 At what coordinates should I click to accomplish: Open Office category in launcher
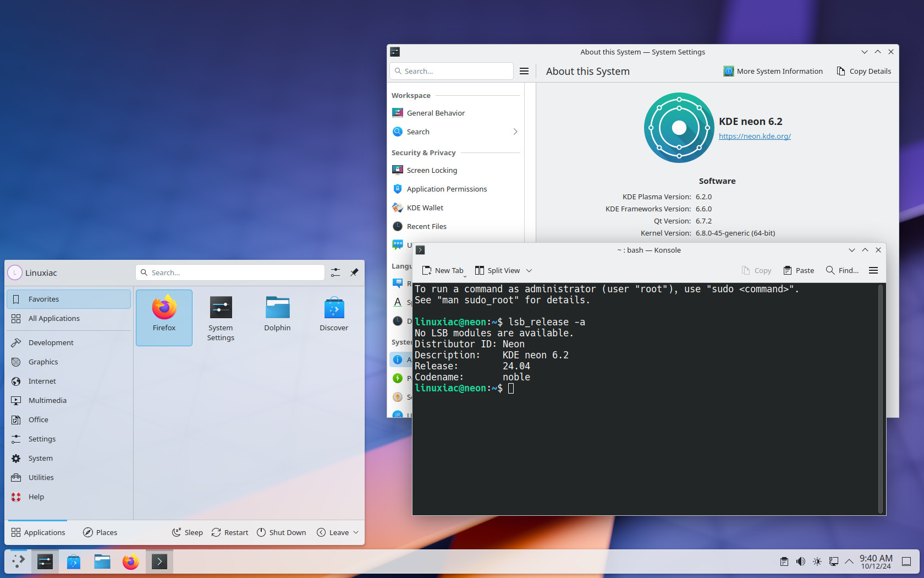69,419
